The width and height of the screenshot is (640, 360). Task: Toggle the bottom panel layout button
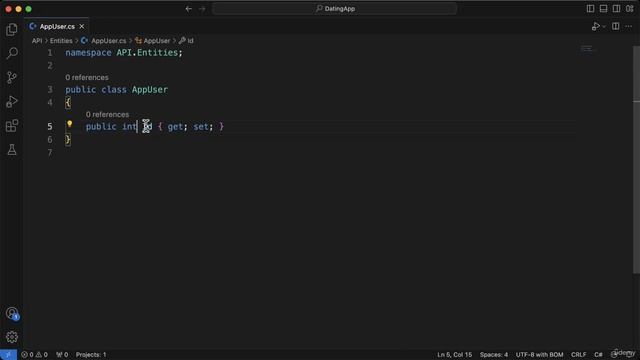pyautogui.click(x=603, y=9)
